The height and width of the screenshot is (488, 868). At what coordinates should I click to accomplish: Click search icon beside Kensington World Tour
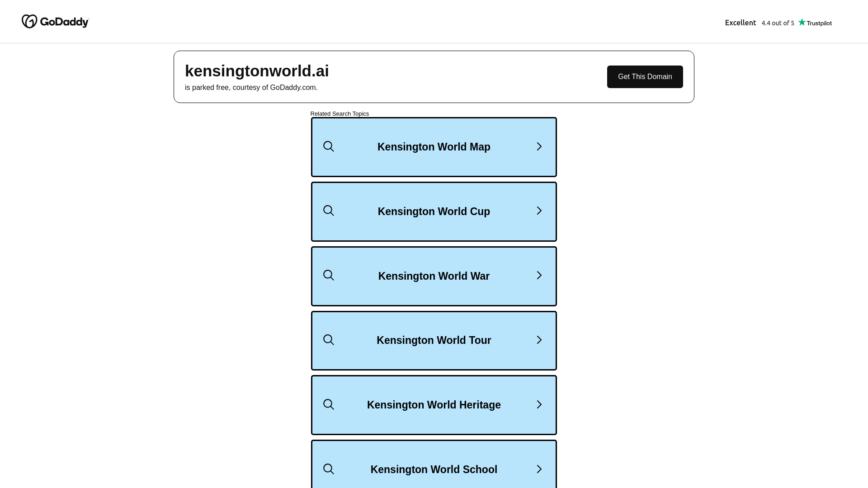329,340
